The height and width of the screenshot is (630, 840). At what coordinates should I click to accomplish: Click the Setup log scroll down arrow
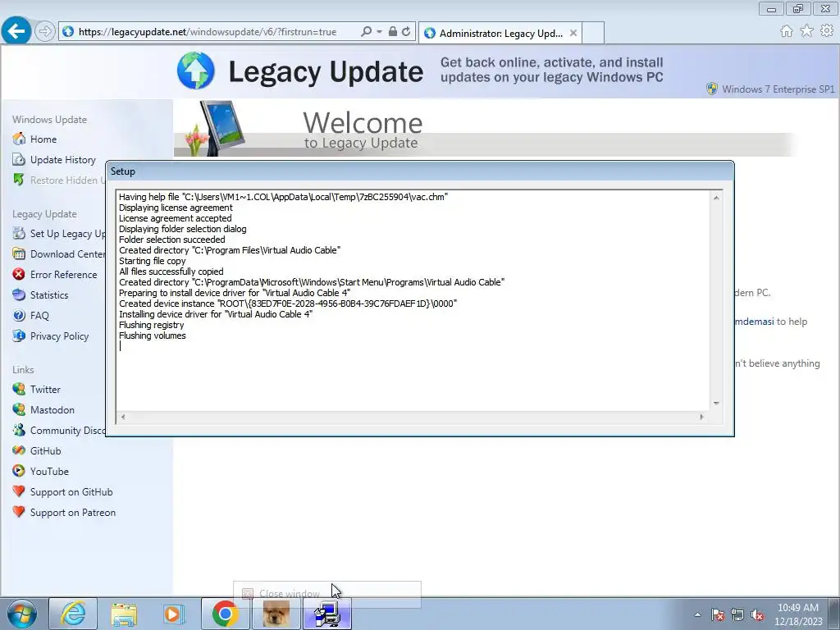(x=716, y=404)
